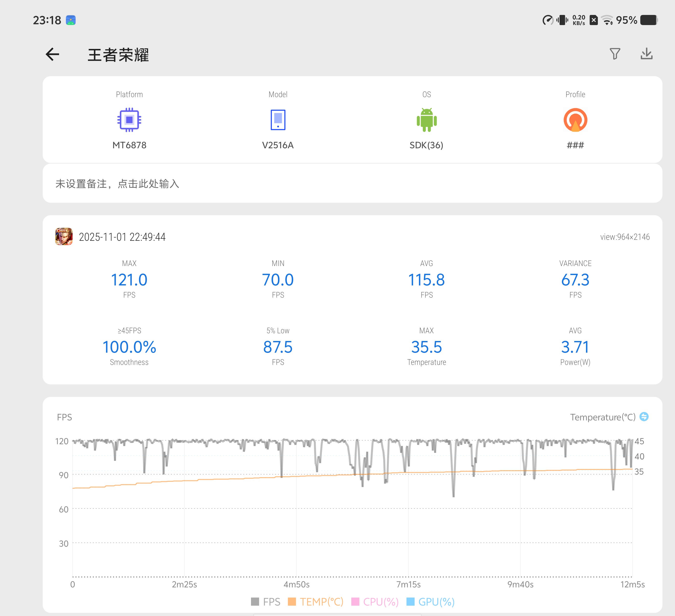Tap the orange Profile icon

pyautogui.click(x=575, y=120)
